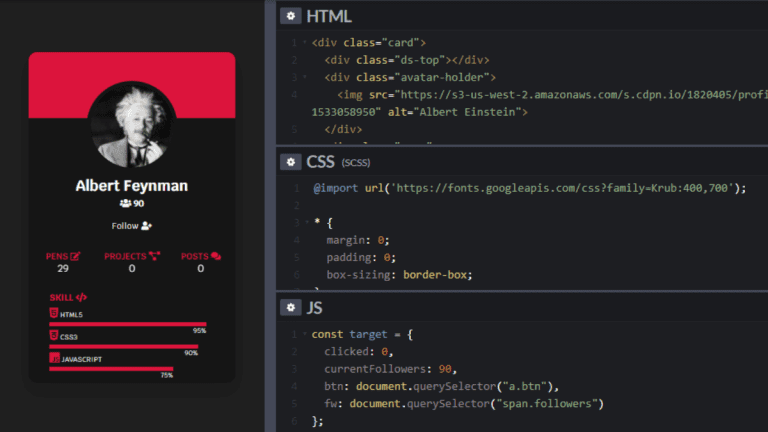
Task: Click the CSS3 shield icon
Action: point(54,336)
